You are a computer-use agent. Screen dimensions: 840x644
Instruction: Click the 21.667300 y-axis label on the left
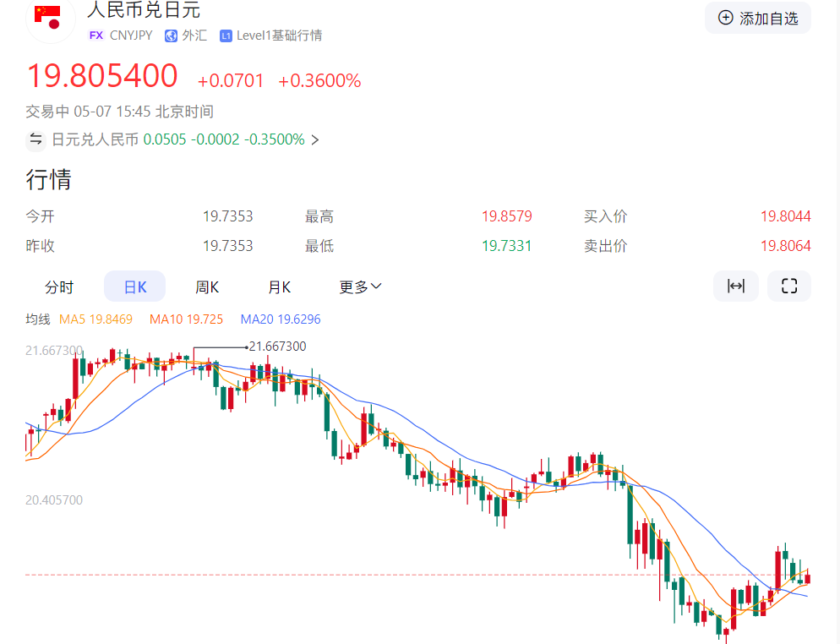[x=54, y=351]
